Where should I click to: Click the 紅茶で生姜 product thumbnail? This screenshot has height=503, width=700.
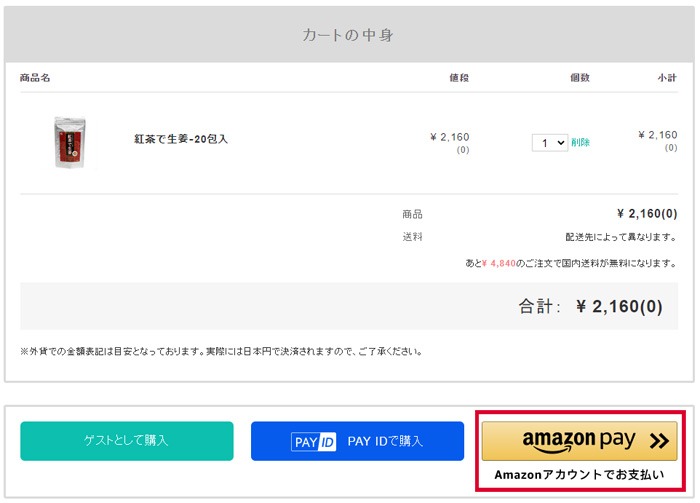pyautogui.click(x=70, y=143)
